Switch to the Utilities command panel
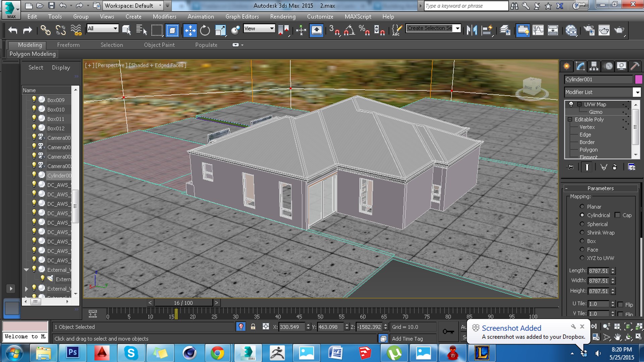 click(x=635, y=66)
